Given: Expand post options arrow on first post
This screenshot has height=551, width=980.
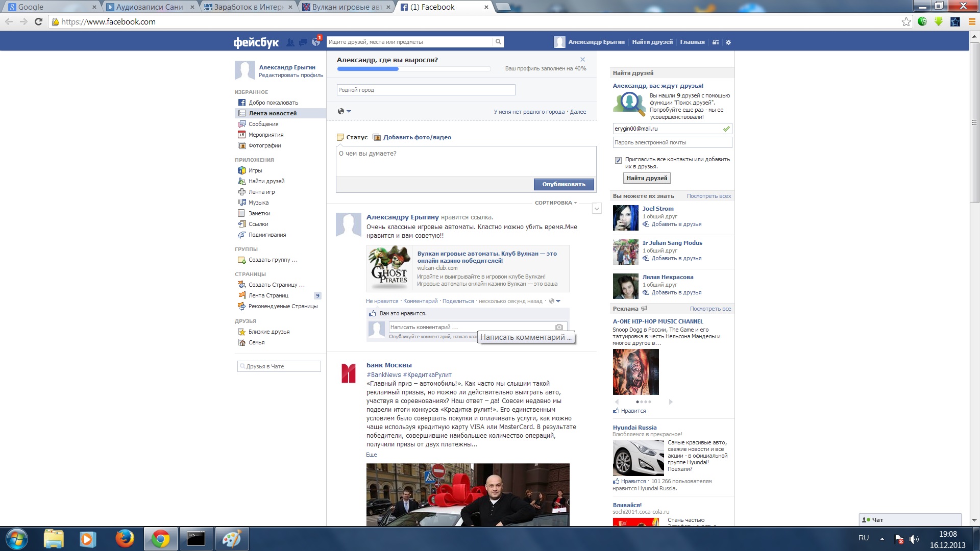Looking at the screenshot, I should tap(597, 208).
